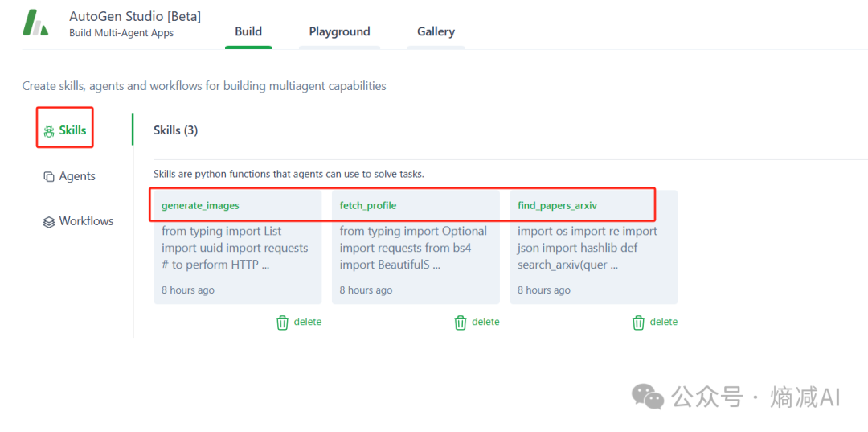Select Workflows in the left sidebar

pos(78,221)
